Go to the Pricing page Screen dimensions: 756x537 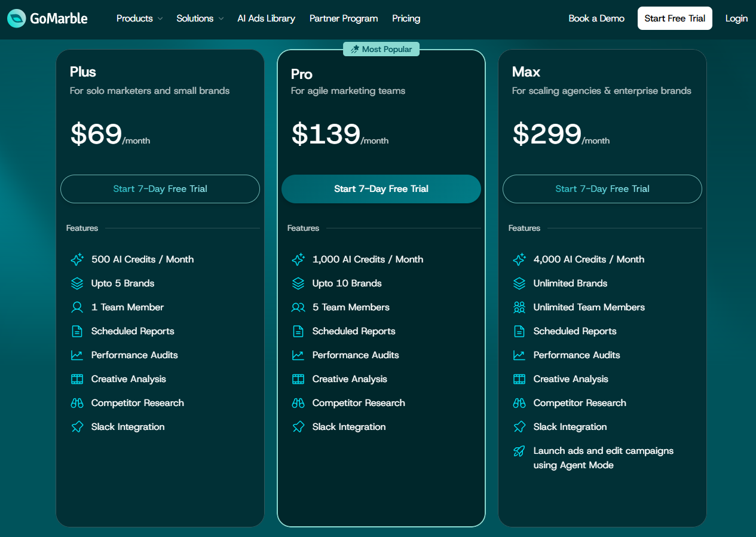(x=406, y=19)
